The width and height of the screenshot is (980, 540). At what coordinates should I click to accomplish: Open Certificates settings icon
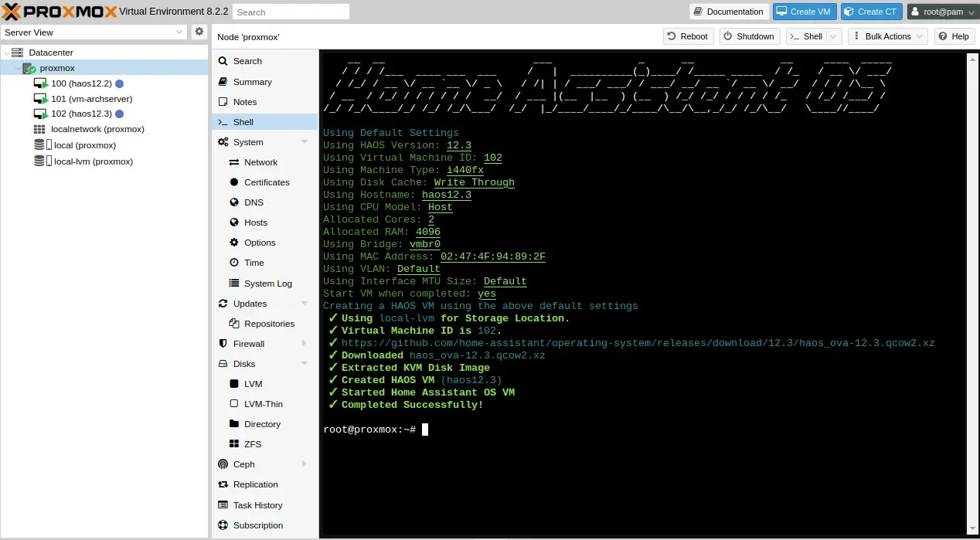[x=234, y=182]
